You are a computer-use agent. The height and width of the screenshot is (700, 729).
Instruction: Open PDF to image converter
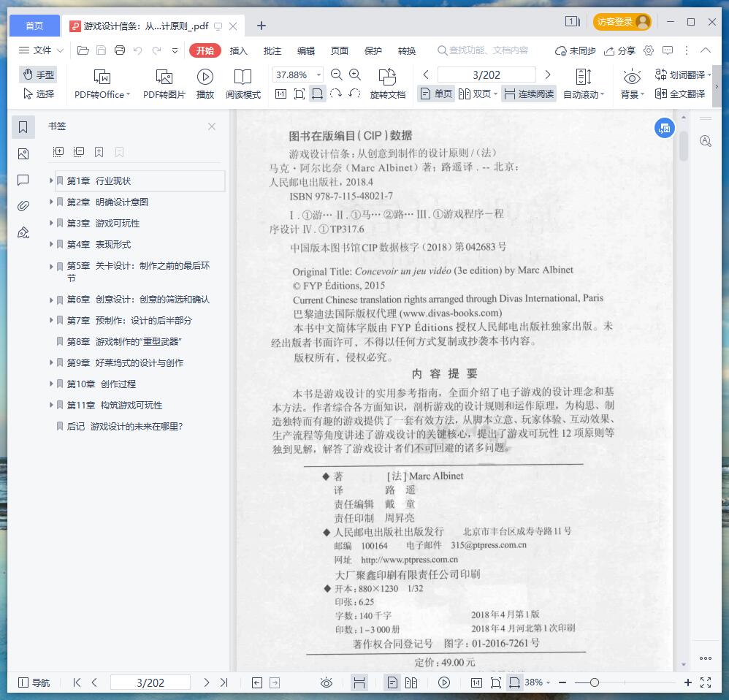164,84
